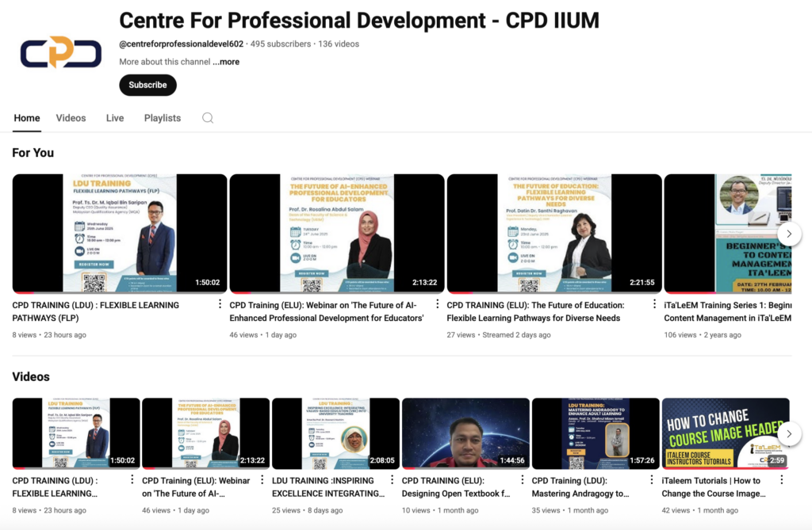Switch to the Live tab
This screenshot has width=812, height=530.
pos(115,118)
